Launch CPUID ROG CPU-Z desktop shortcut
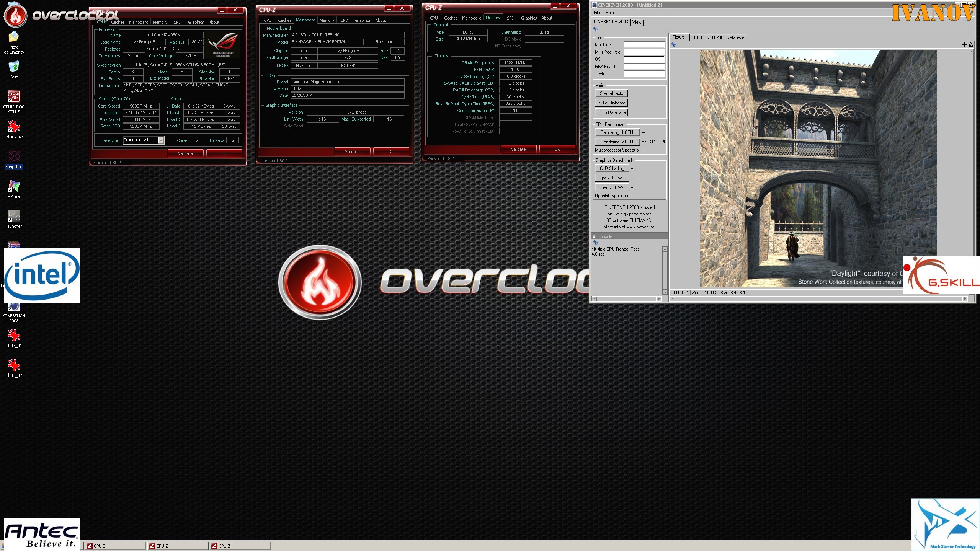This screenshot has width=980, height=551. pos(14,102)
